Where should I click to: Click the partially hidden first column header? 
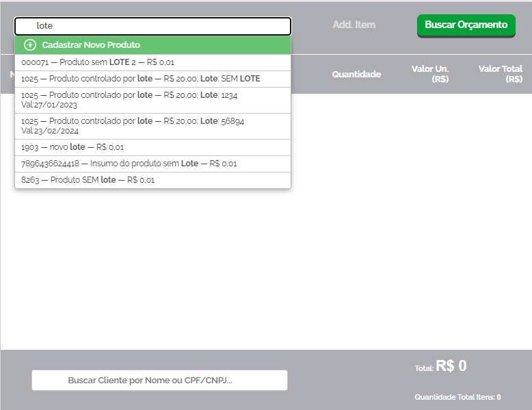(x=12, y=74)
